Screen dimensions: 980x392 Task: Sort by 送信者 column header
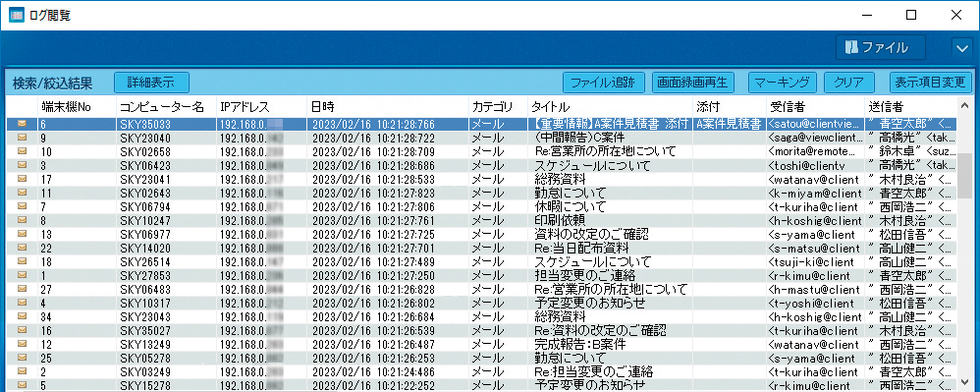click(910, 106)
